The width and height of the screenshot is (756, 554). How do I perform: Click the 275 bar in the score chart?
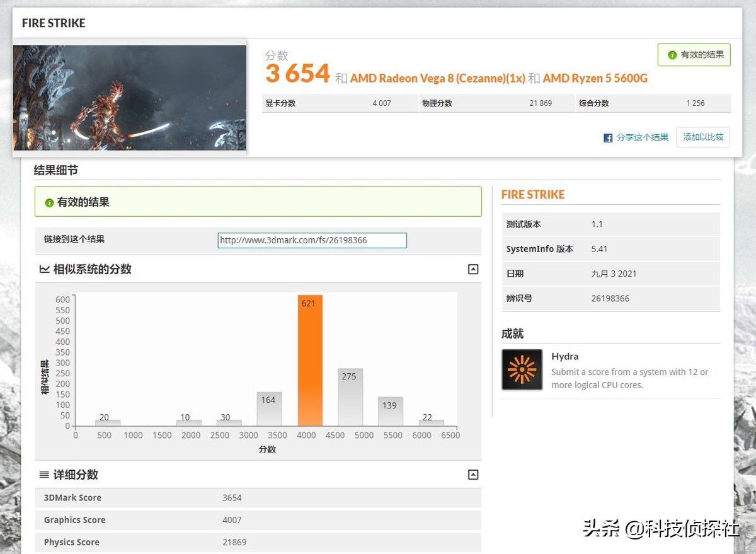pos(349,397)
